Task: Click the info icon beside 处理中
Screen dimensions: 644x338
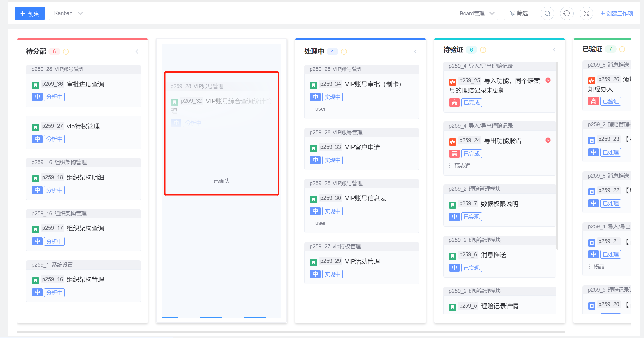Action: [344, 51]
